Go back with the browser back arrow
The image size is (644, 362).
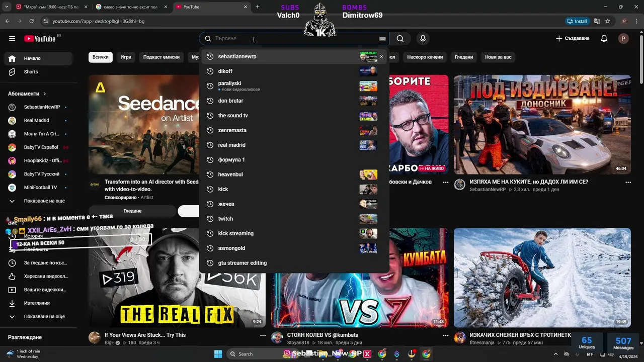click(7, 21)
